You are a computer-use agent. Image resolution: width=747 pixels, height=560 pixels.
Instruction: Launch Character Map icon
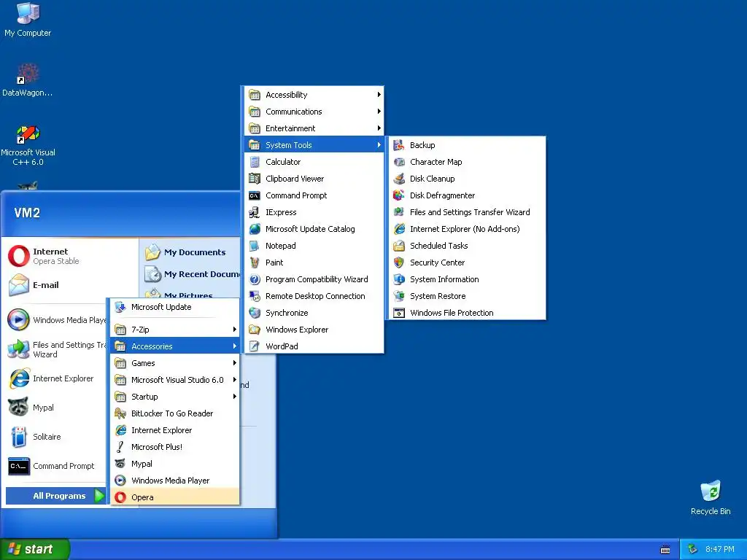click(399, 162)
